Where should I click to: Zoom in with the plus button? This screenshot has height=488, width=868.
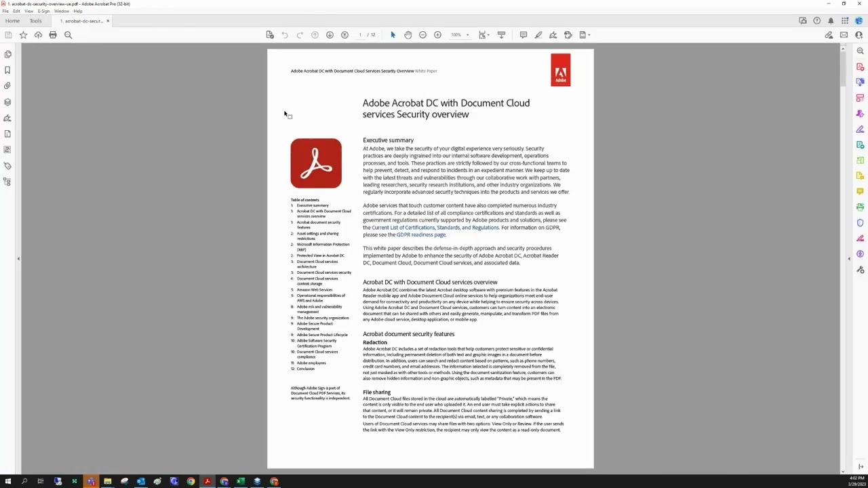click(437, 35)
